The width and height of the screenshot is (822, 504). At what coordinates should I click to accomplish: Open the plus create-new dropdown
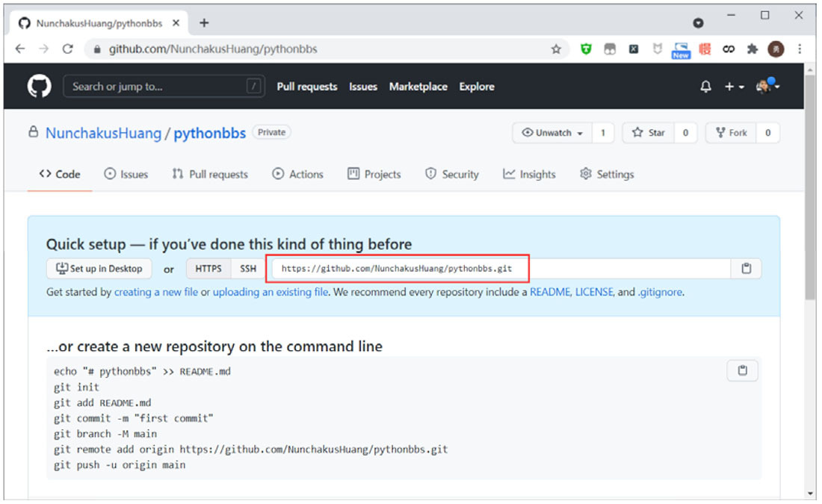[x=734, y=87]
